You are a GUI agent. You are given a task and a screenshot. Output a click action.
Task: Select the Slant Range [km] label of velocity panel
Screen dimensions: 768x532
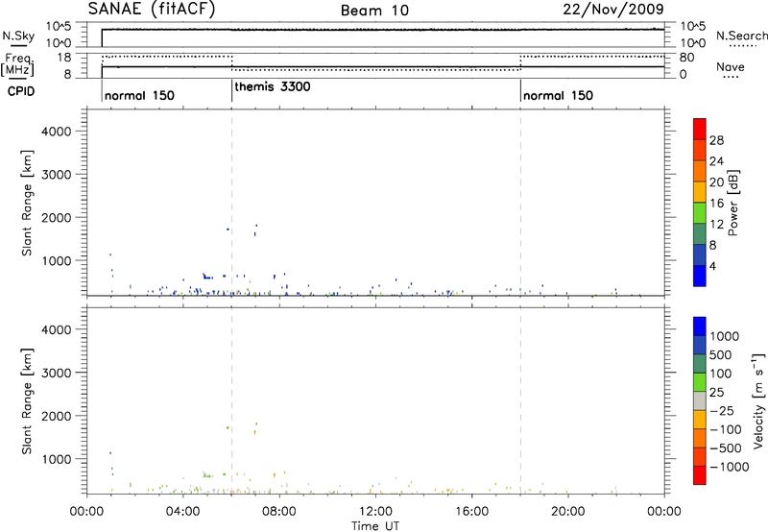pos(27,401)
